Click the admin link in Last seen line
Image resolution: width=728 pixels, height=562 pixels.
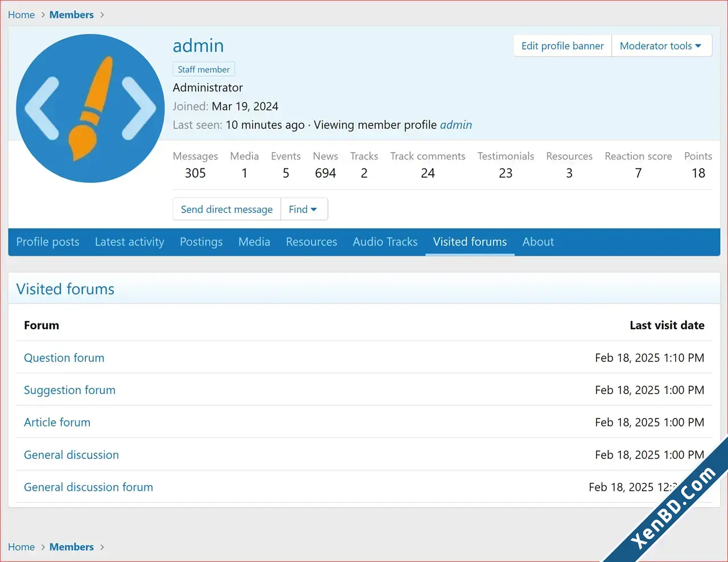(456, 125)
